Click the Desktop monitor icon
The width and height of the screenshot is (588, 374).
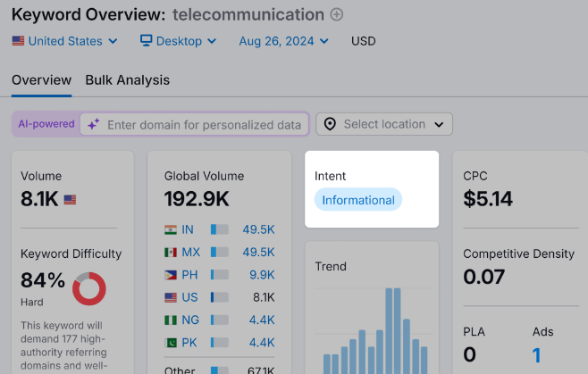[x=147, y=41]
